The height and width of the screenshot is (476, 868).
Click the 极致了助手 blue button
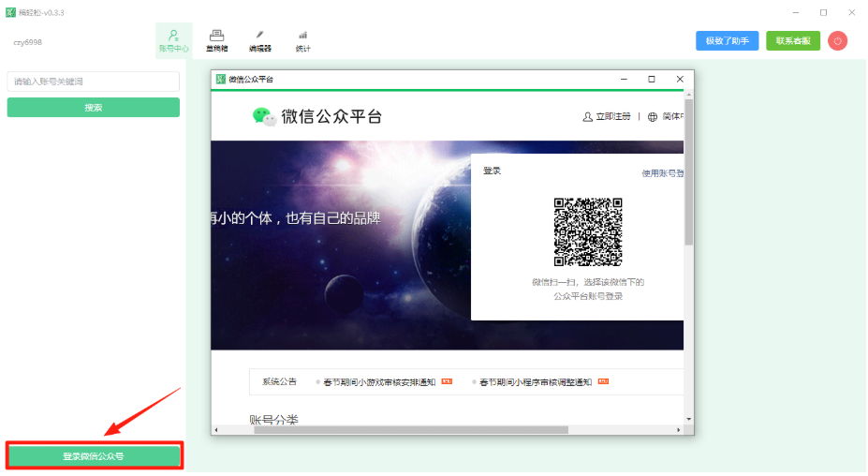coord(727,40)
